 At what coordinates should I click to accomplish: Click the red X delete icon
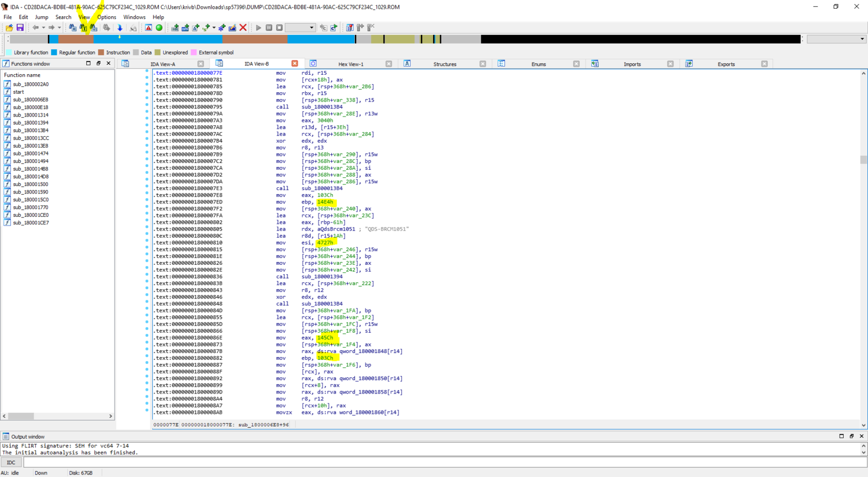point(243,28)
